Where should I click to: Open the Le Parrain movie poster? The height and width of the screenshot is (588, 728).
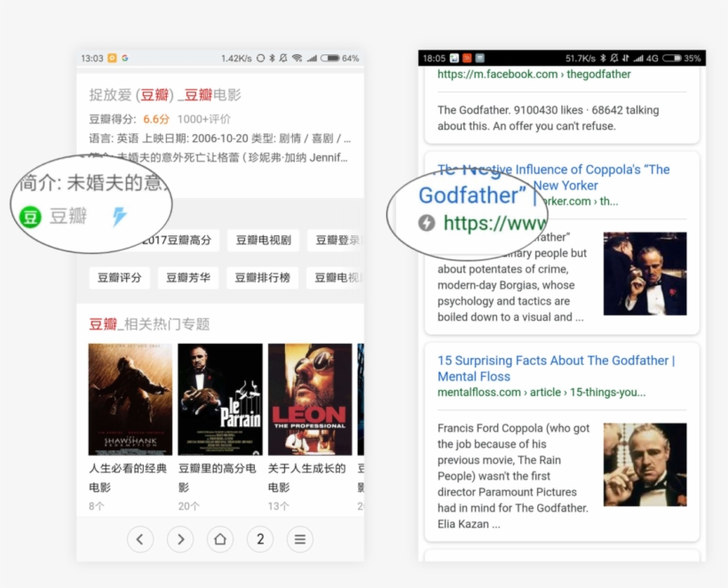click(220, 399)
